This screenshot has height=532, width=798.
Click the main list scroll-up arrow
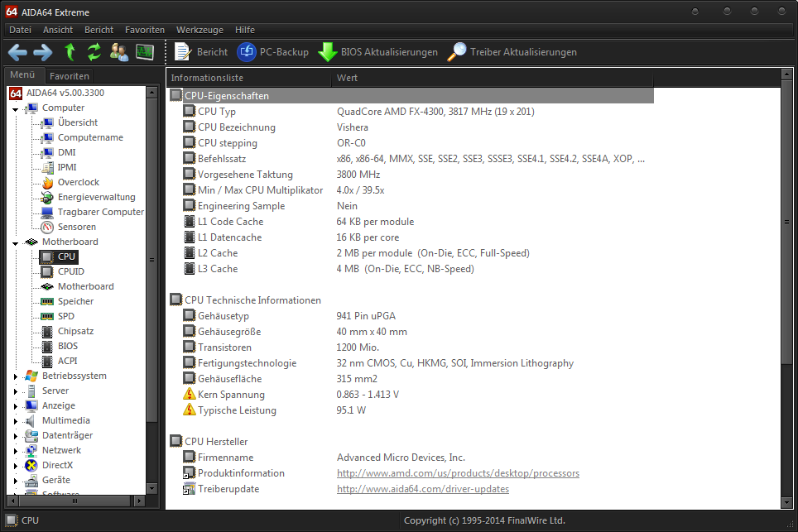786,74
